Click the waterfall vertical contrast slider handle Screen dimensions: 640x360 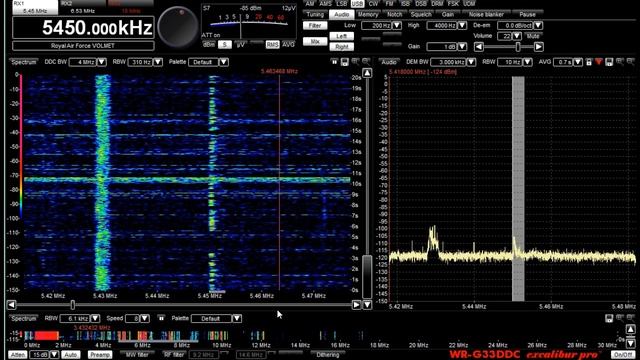click(x=367, y=277)
